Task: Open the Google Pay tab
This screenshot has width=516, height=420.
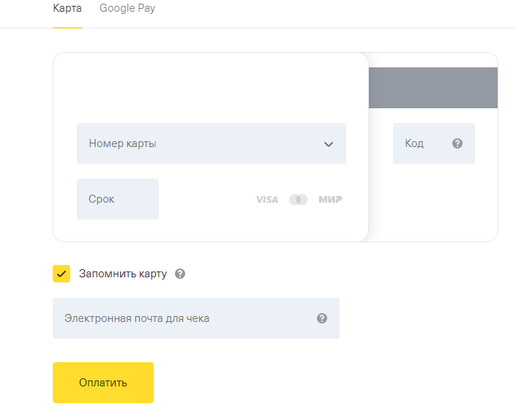Action: pos(127,9)
